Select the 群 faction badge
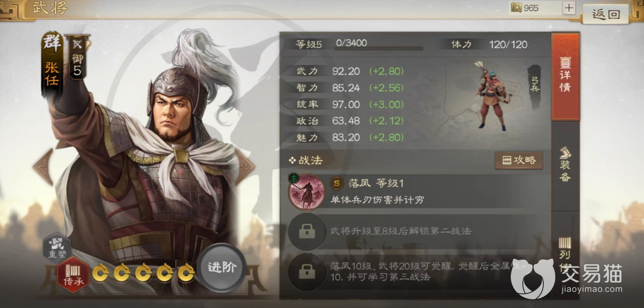Image resolution: width=644 pixels, height=308 pixels. pos(52,43)
